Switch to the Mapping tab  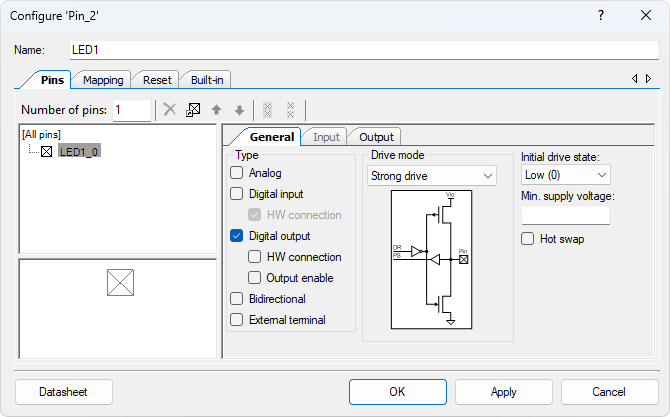[103, 80]
